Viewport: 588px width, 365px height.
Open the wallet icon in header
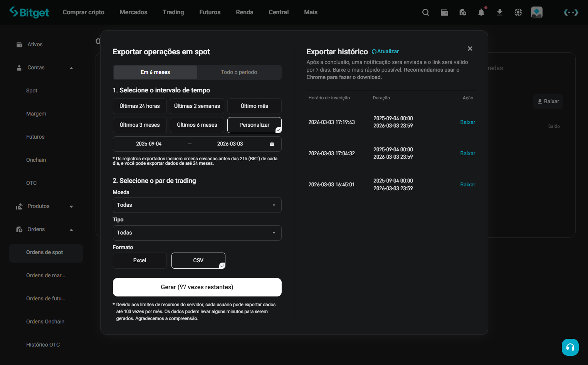coord(444,12)
